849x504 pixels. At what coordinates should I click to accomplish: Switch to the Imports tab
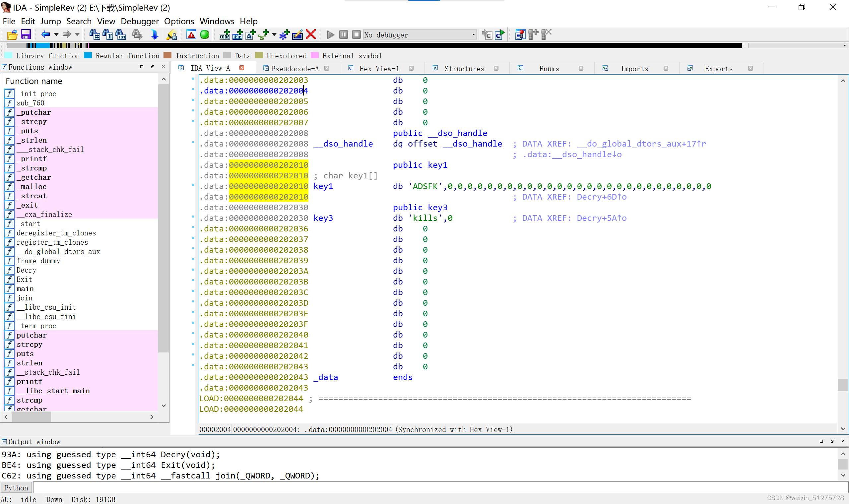pos(634,69)
